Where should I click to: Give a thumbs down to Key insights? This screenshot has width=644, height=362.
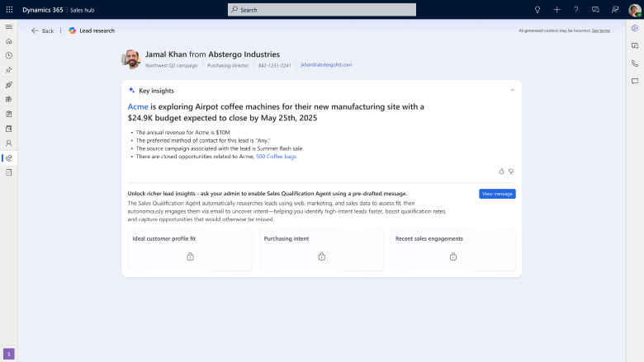click(x=511, y=171)
